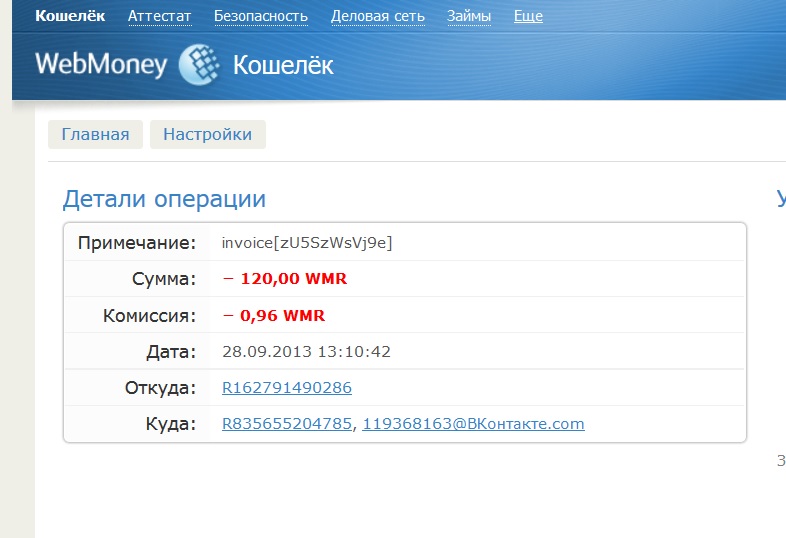
Task: Click the Сумма: label
Action: click(164, 279)
